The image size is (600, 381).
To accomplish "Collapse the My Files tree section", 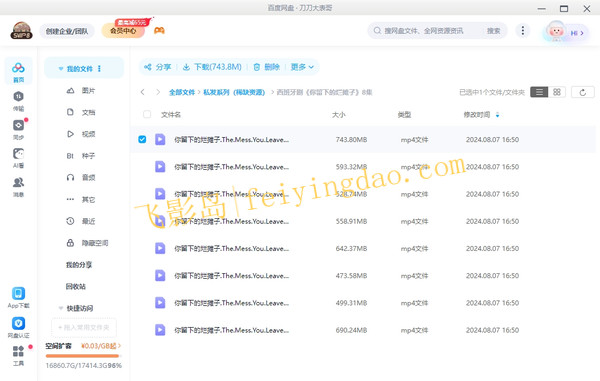I will point(61,69).
